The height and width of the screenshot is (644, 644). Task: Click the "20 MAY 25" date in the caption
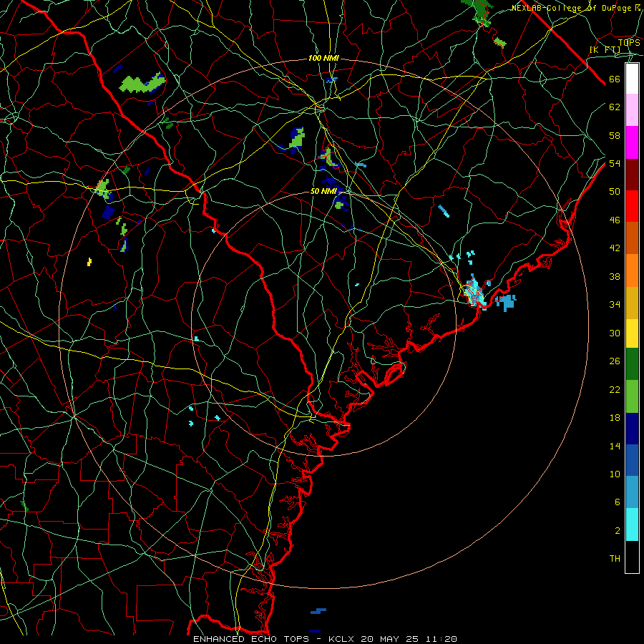(390, 639)
